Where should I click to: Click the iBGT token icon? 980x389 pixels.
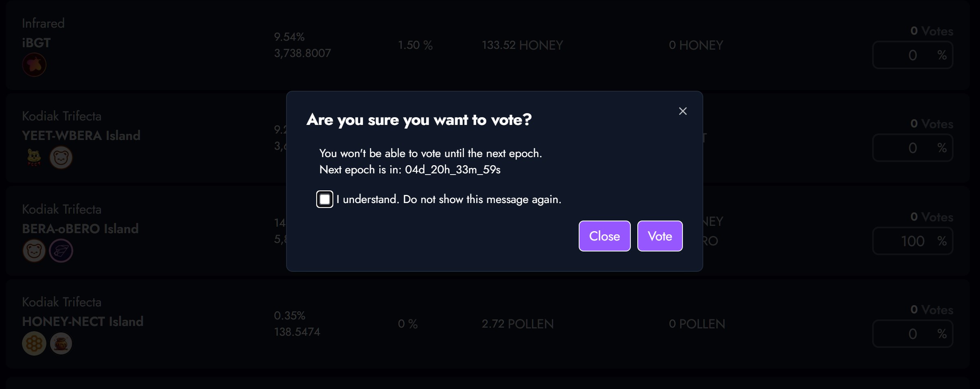[34, 65]
